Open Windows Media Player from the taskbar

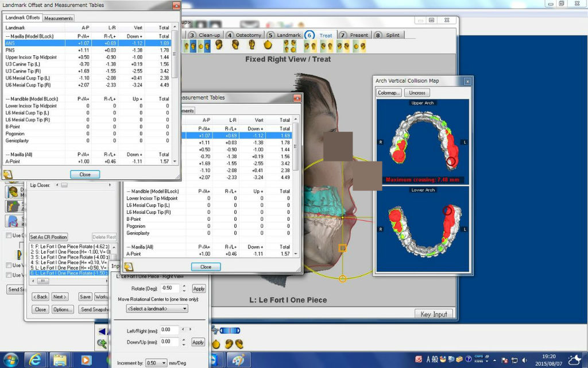pyautogui.click(x=86, y=360)
